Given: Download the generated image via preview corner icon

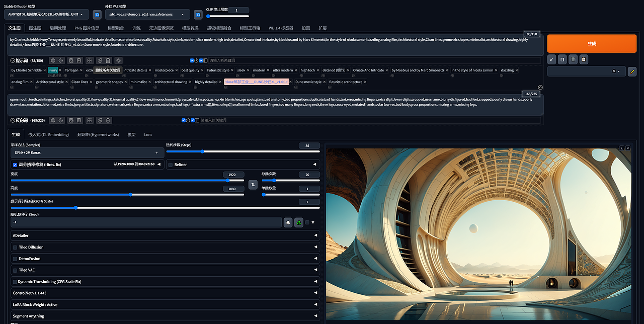Looking at the screenshot, I should [621, 148].
